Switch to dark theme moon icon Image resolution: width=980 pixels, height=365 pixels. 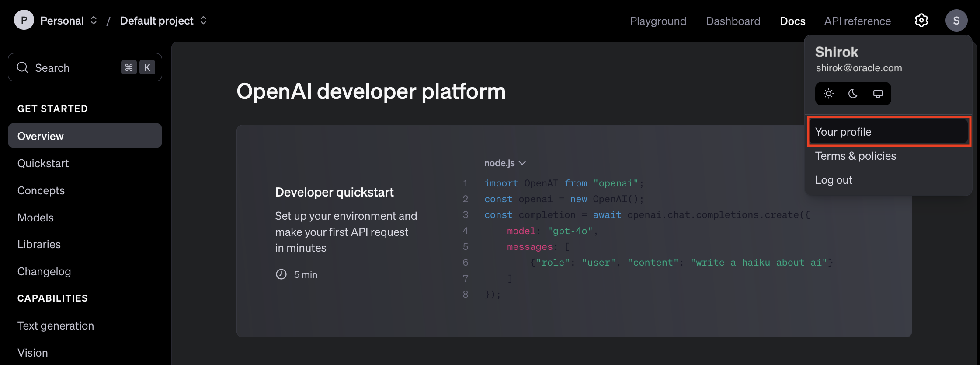point(853,94)
